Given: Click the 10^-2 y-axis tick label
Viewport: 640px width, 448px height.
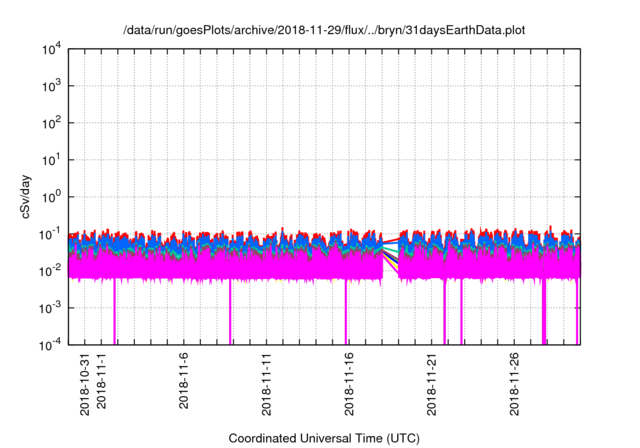Looking at the screenshot, I should (50, 271).
